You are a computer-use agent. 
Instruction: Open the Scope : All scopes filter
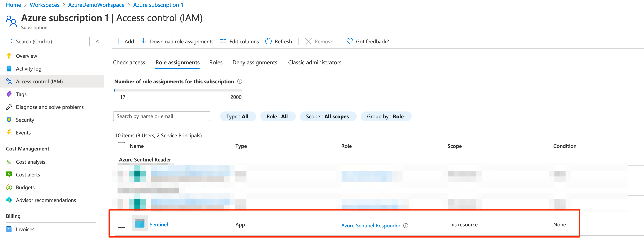(328, 117)
